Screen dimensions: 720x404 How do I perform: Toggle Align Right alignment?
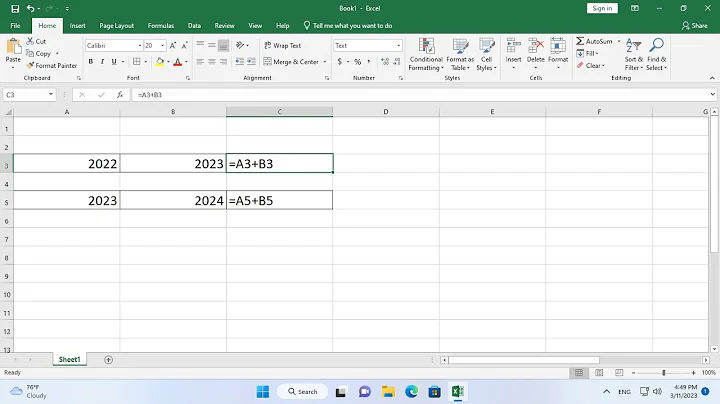pos(223,62)
